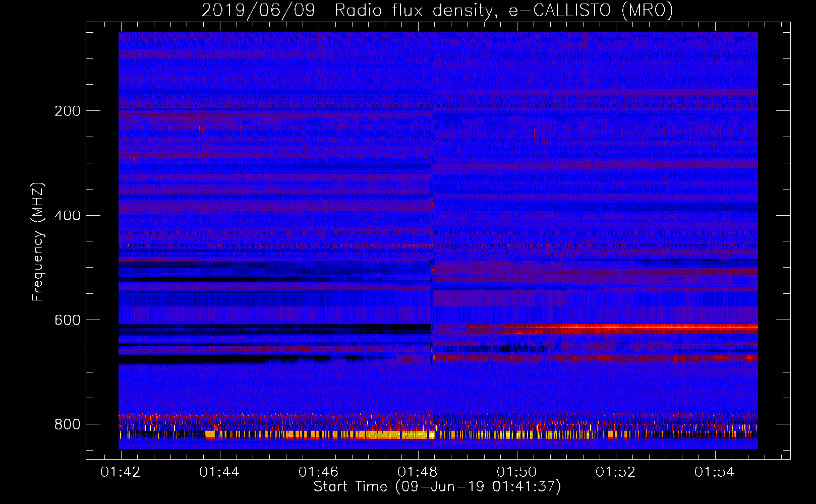
Task: Click the 01:44 time tick label
Action: coord(219,472)
